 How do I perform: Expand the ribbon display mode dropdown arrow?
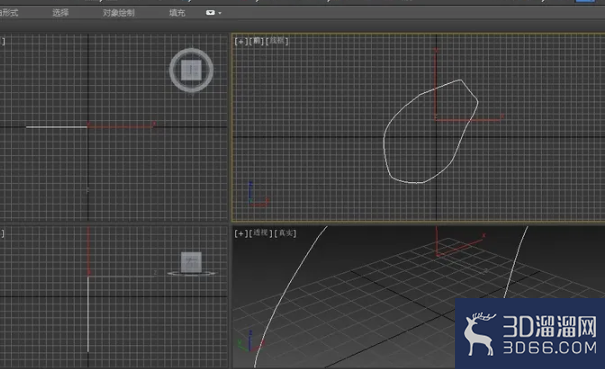click(x=220, y=13)
